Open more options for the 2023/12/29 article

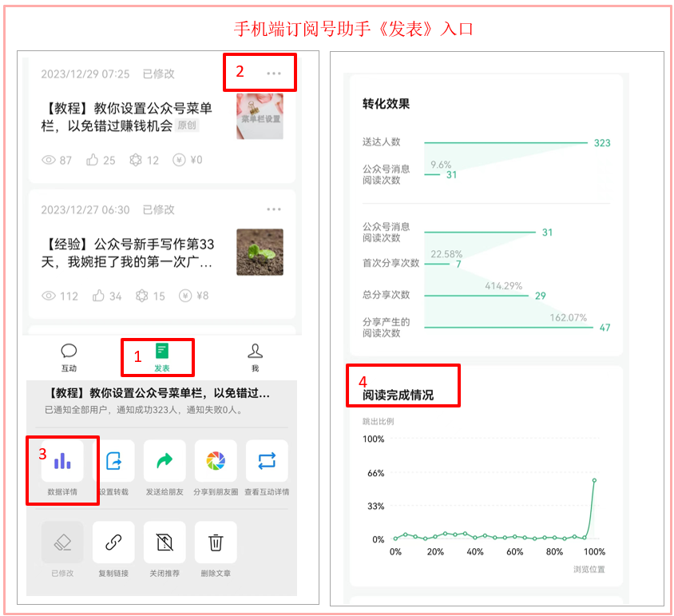coord(274,74)
